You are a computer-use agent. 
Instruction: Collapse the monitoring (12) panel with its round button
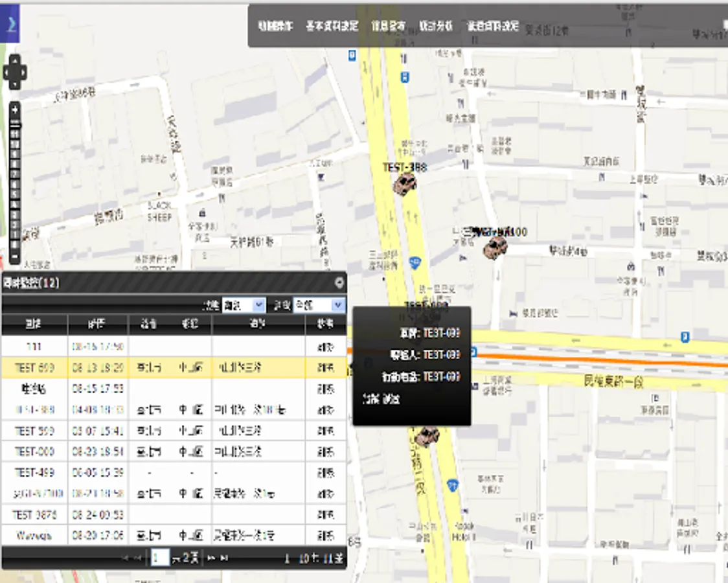339,282
